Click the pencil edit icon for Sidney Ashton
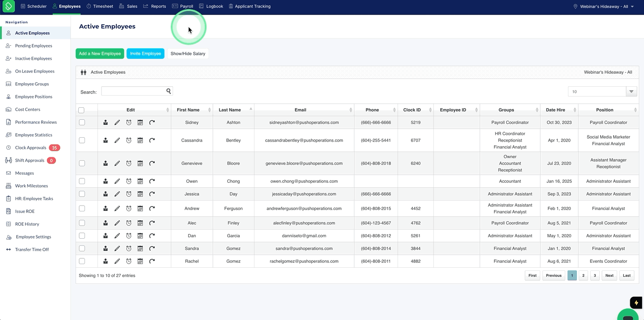 pos(117,122)
